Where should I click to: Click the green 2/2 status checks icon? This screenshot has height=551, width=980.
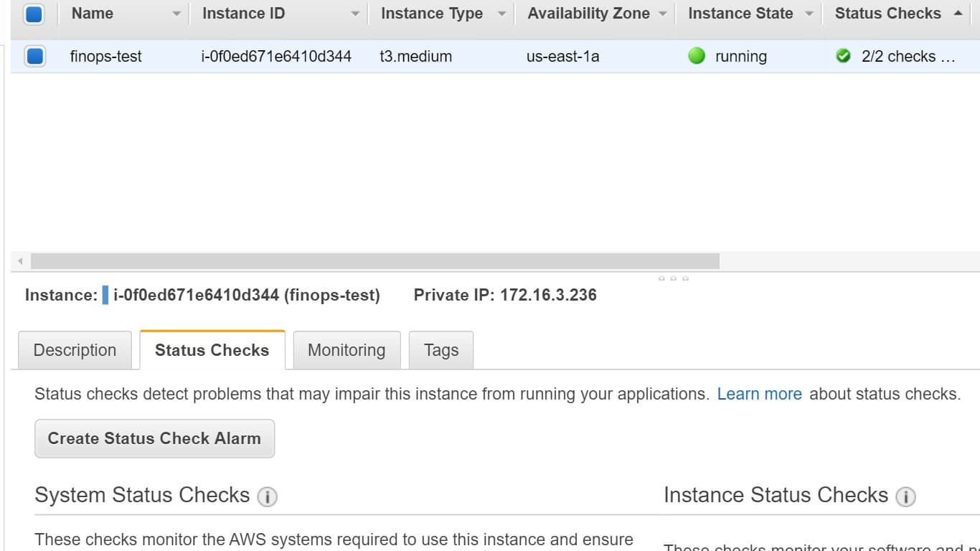(844, 55)
